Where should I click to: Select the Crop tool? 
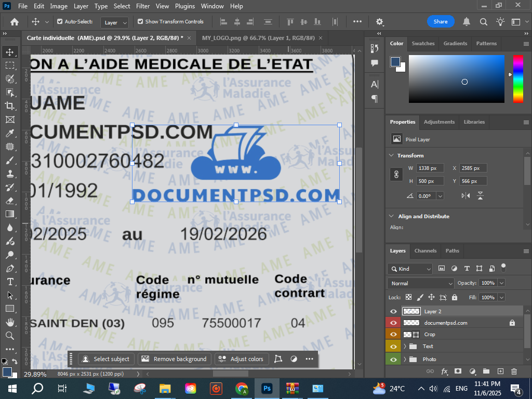[x=9, y=106]
